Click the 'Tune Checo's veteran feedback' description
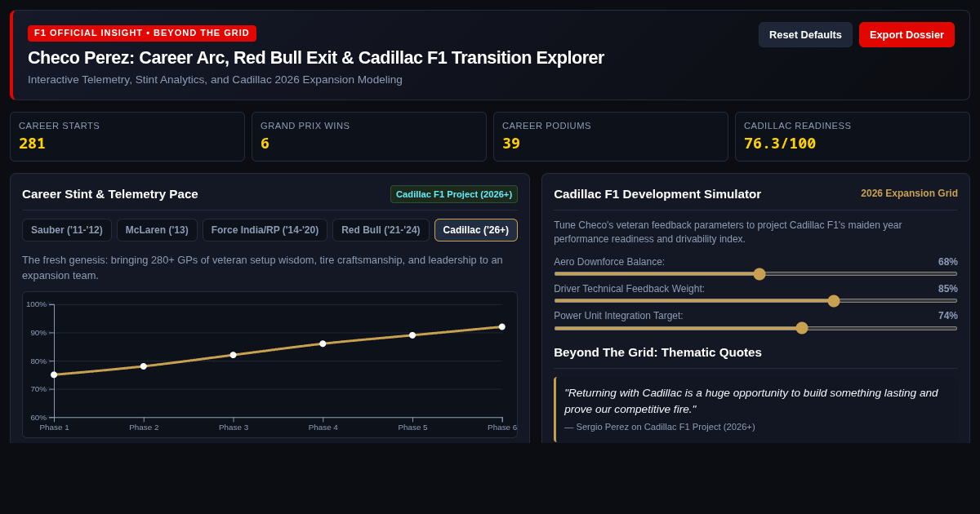980x514 pixels. pyautogui.click(x=728, y=232)
